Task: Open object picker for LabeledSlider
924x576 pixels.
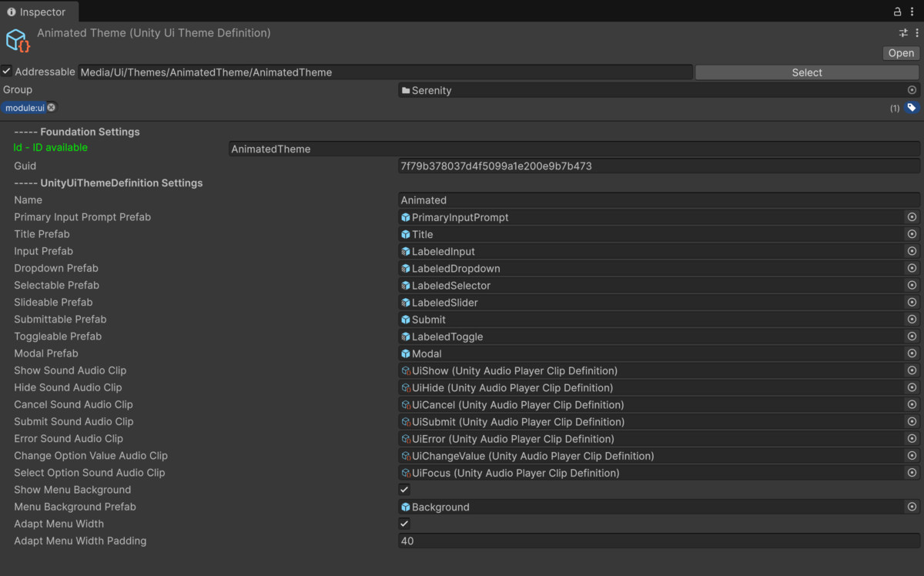Action: click(x=912, y=302)
